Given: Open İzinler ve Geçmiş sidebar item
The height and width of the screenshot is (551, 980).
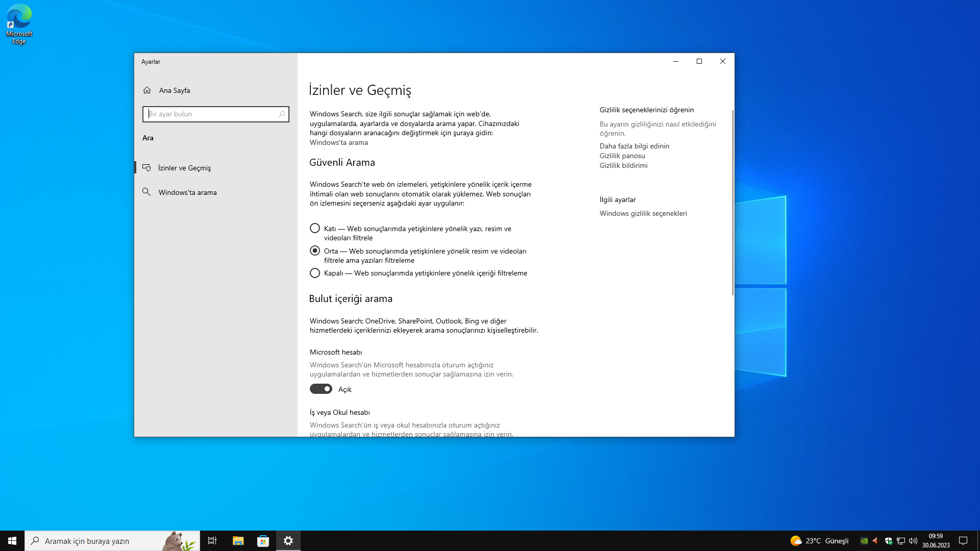Looking at the screenshot, I should click(x=184, y=168).
